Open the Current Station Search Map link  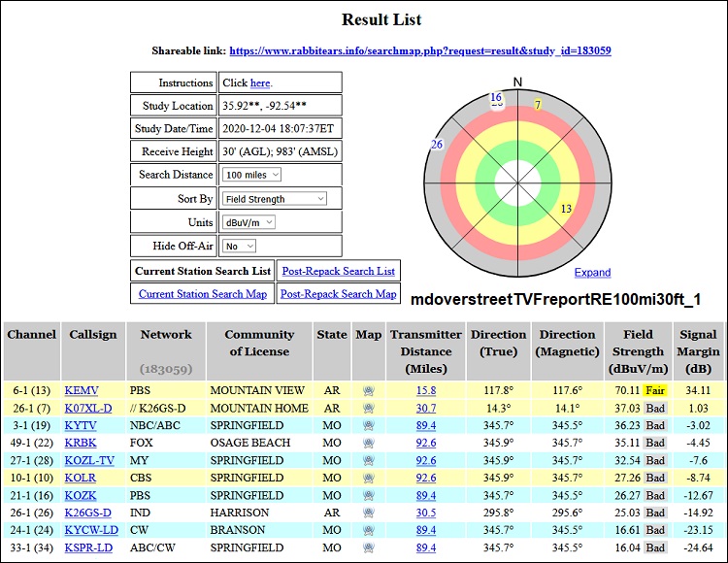pyautogui.click(x=202, y=294)
